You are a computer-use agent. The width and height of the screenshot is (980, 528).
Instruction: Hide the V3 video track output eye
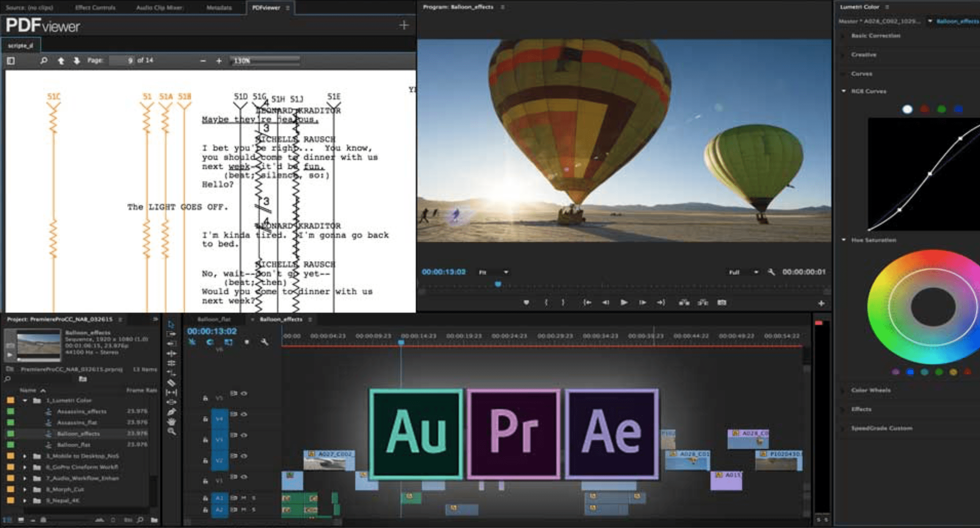pos(243,435)
